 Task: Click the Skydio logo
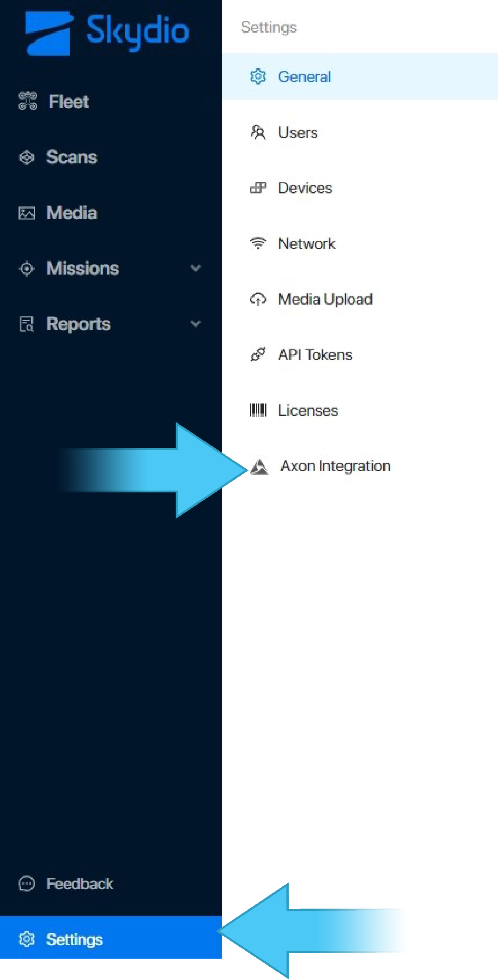pyautogui.click(x=107, y=33)
